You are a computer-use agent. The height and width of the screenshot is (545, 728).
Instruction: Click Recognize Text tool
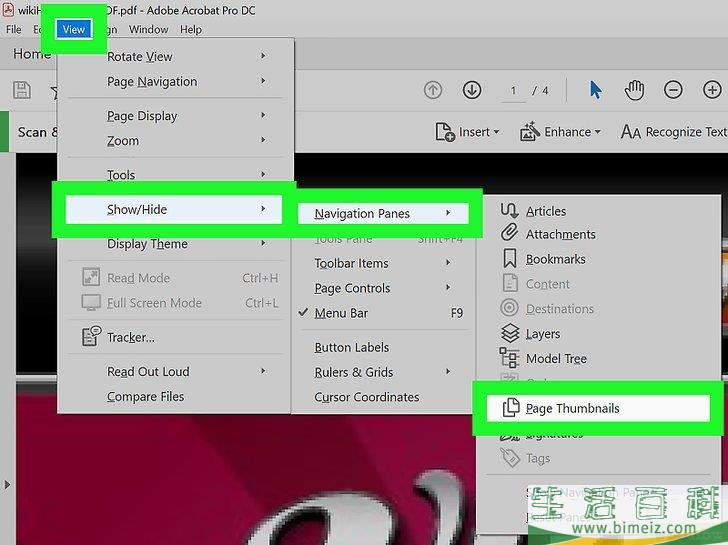click(x=674, y=132)
